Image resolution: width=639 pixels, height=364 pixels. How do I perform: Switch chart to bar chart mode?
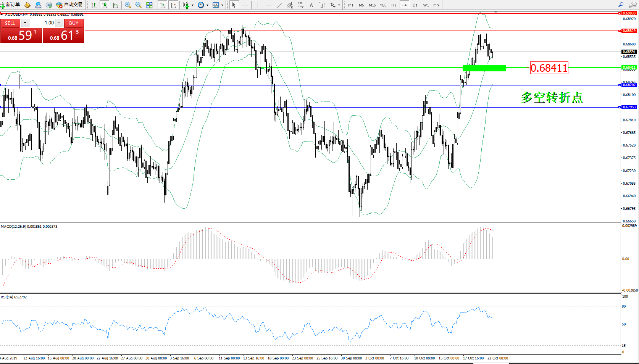pyautogui.click(x=94, y=5)
